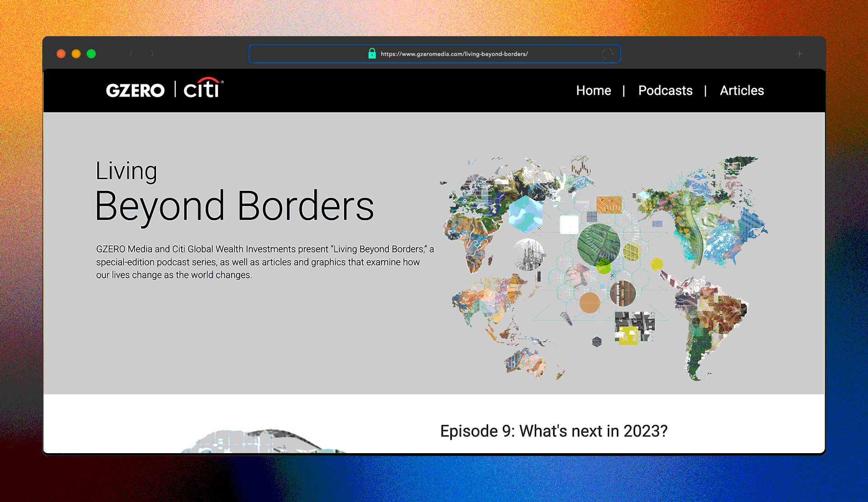Click the browser back arrow
The width and height of the screenshot is (868, 502).
pos(131,54)
